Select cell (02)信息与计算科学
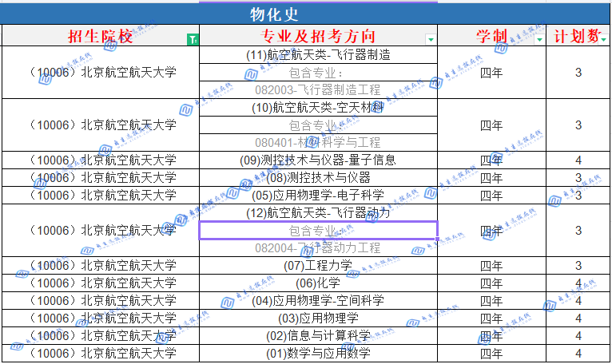The image size is (612, 364). (x=318, y=335)
